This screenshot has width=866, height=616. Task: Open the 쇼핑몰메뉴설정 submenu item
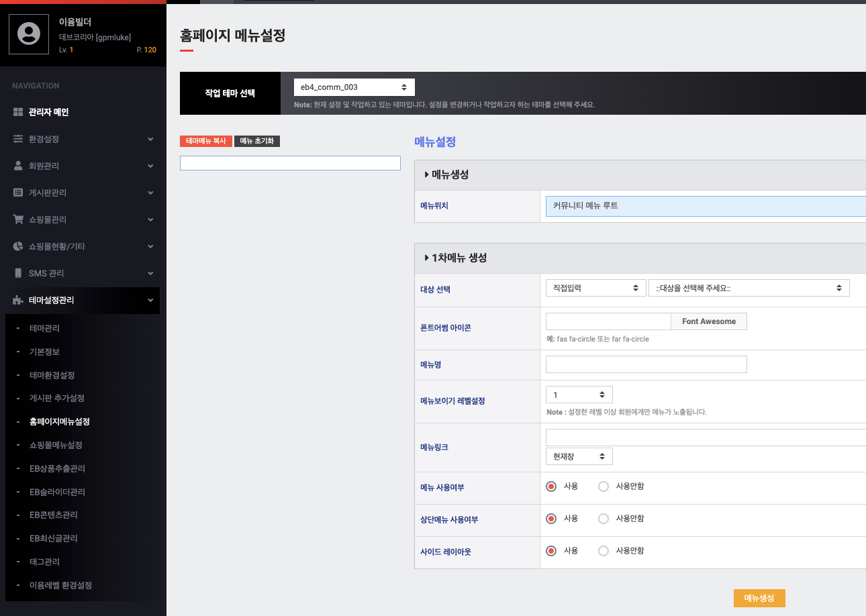56,445
